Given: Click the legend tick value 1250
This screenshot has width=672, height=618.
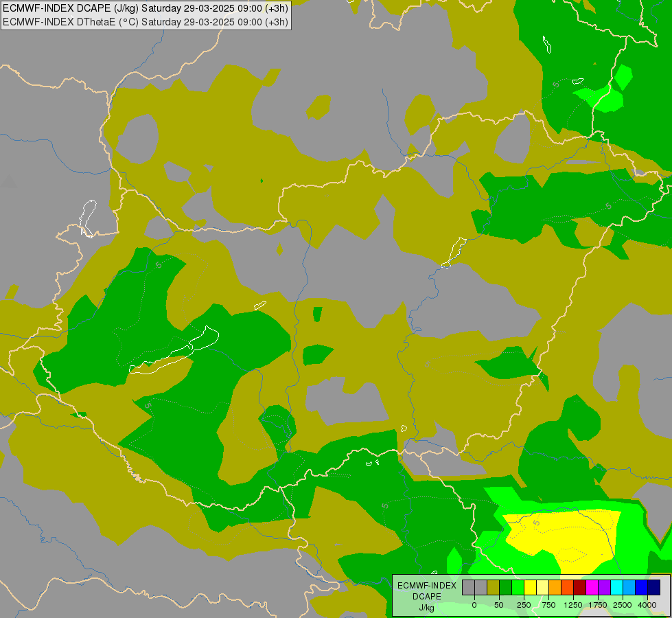Looking at the screenshot, I should 573,605.
